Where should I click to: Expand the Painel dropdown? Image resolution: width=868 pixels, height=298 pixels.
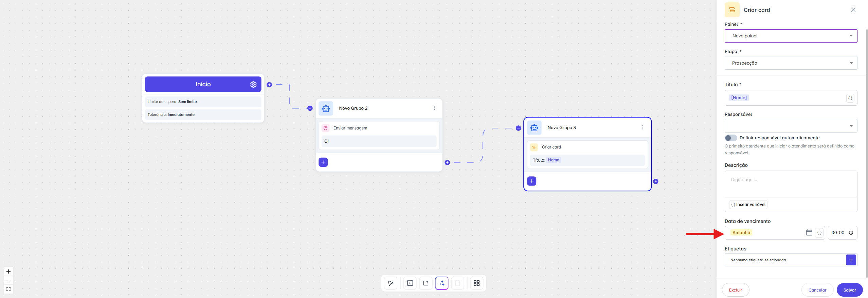pyautogui.click(x=791, y=36)
